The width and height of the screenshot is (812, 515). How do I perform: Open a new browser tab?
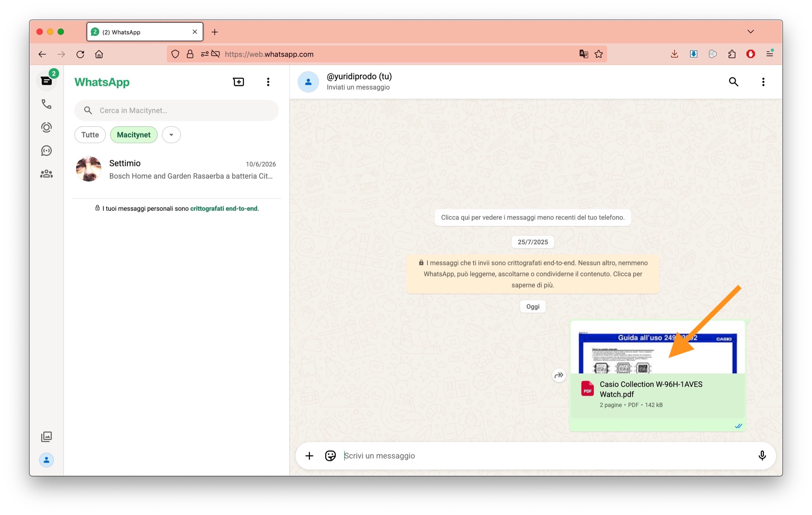tap(215, 32)
